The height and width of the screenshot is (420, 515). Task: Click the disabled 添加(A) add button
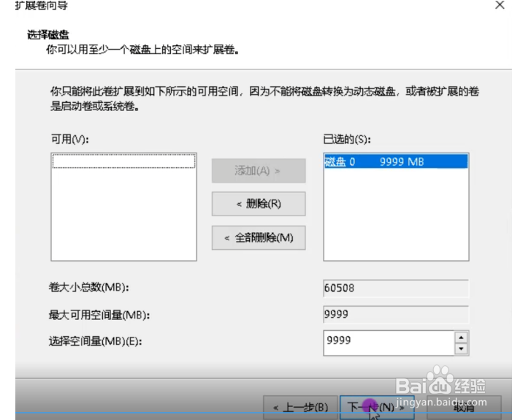click(259, 171)
